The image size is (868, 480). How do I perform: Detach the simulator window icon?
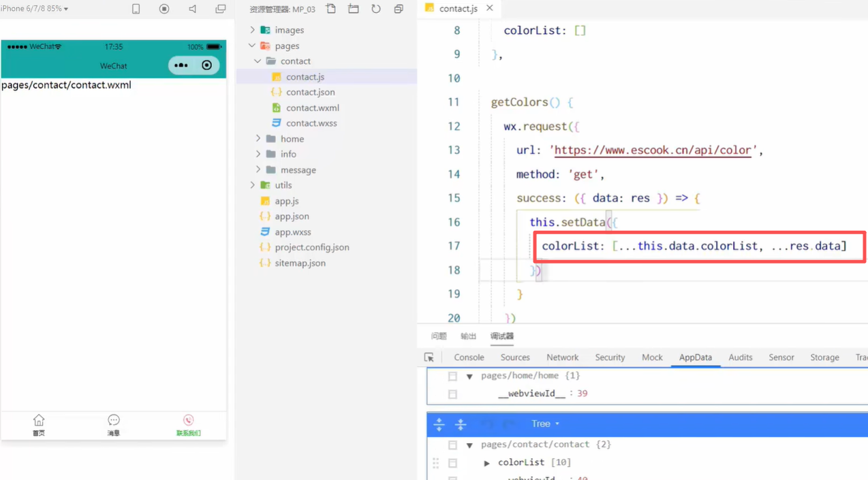[221, 9]
